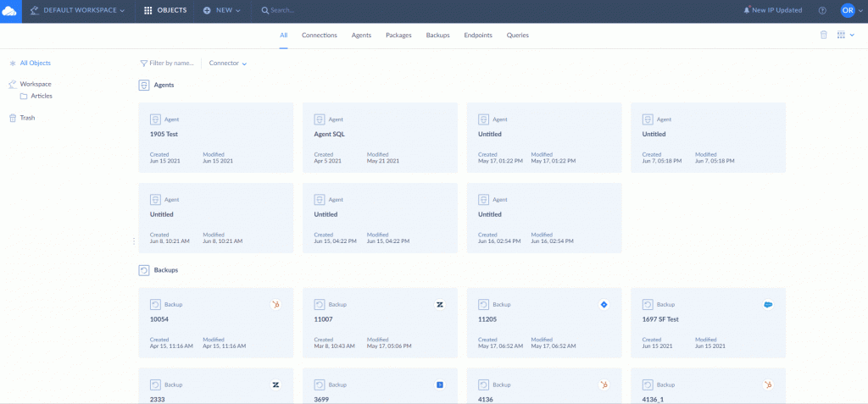
Task: Click the Skyvia cloud logo icon
Action: pyautogui.click(x=10, y=11)
